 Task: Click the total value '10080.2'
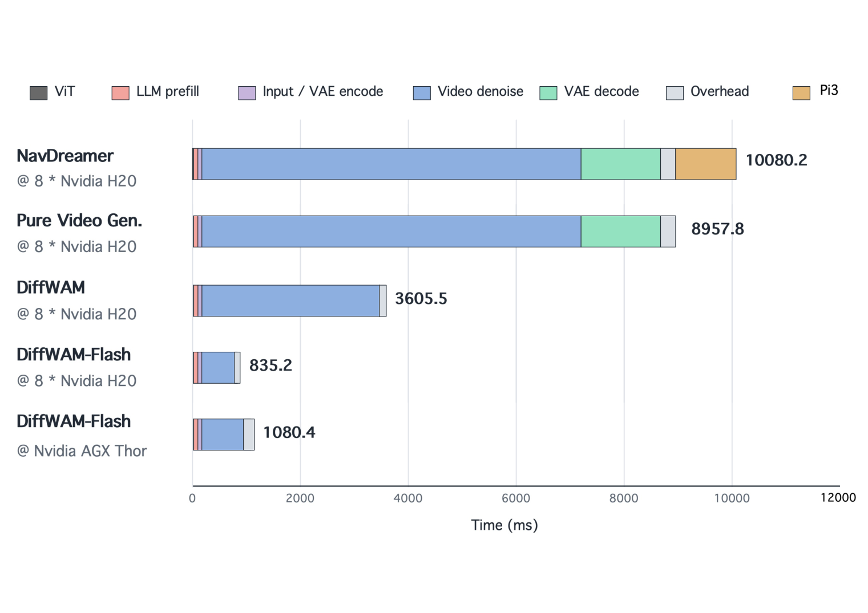point(776,160)
